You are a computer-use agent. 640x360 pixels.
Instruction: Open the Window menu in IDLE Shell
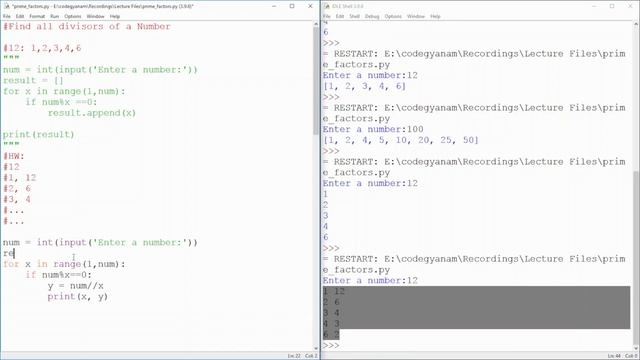(x=416, y=16)
